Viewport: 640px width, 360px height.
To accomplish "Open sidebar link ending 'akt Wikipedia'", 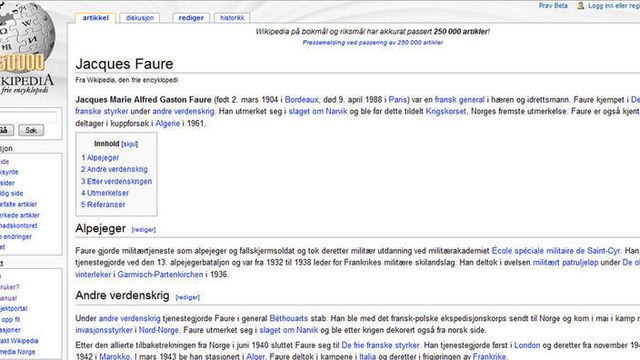I will (19, 341).
